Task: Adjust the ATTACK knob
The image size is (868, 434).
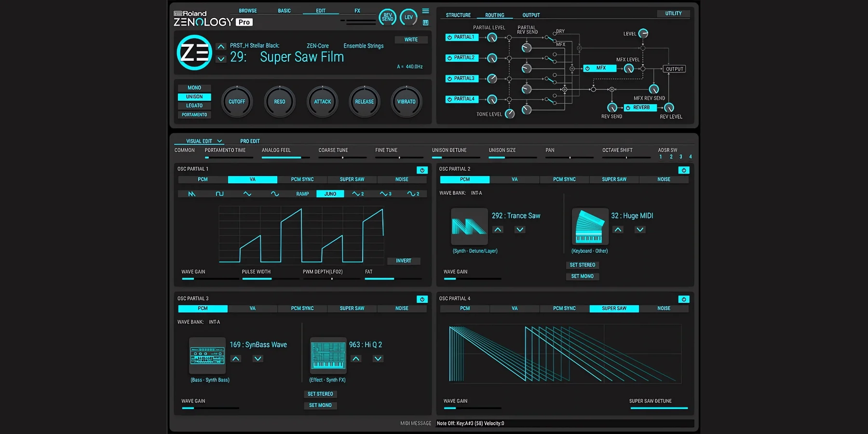Action: pos(323,102)
